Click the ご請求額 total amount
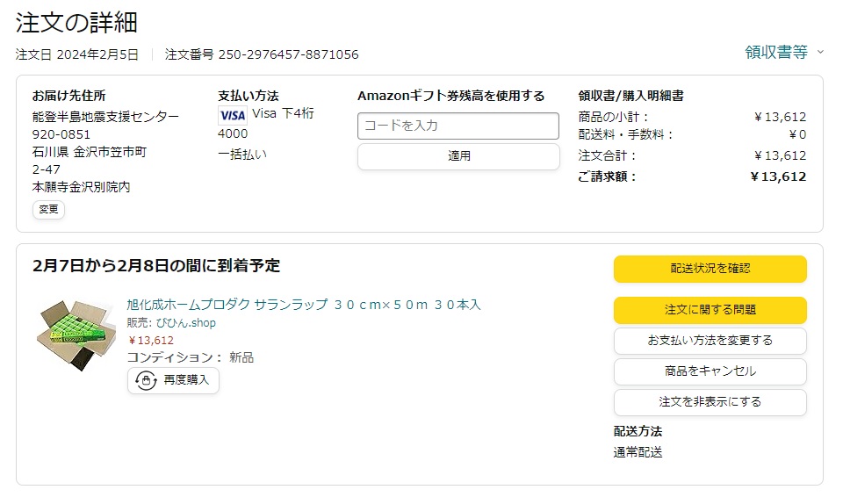This screenshot has height=504, width=843. [778, 176]
